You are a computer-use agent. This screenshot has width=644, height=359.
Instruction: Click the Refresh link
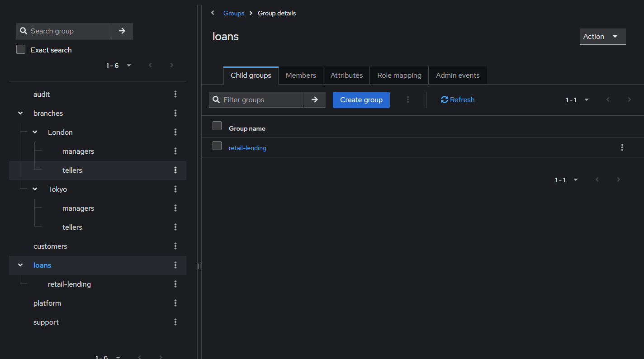tap(458, 100)
